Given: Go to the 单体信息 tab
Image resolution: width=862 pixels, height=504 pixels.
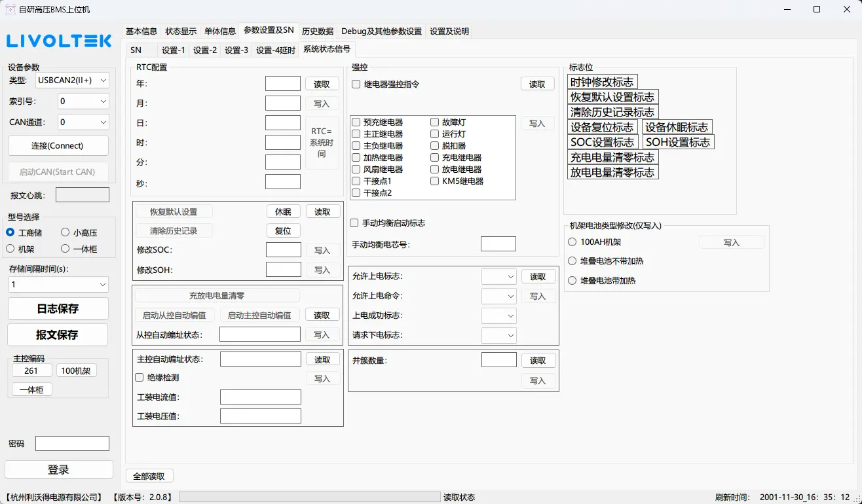Looking at the screenshot, I should (220, 31).
